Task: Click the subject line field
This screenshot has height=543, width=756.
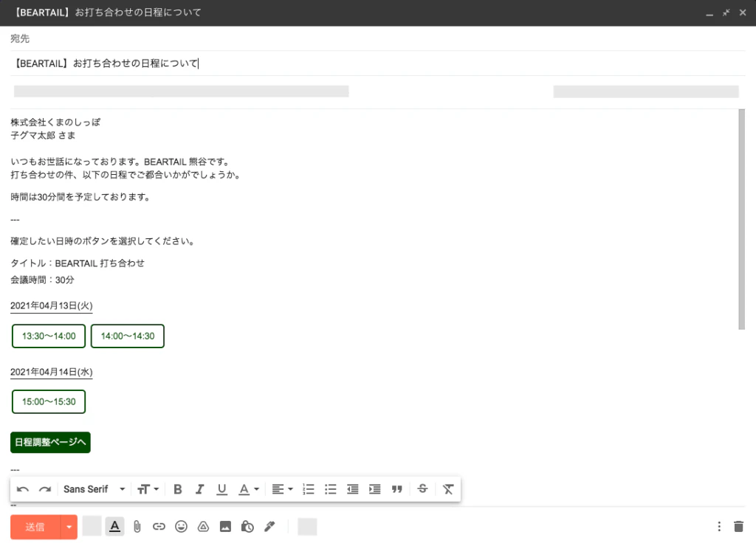Action: click(377, 63)
